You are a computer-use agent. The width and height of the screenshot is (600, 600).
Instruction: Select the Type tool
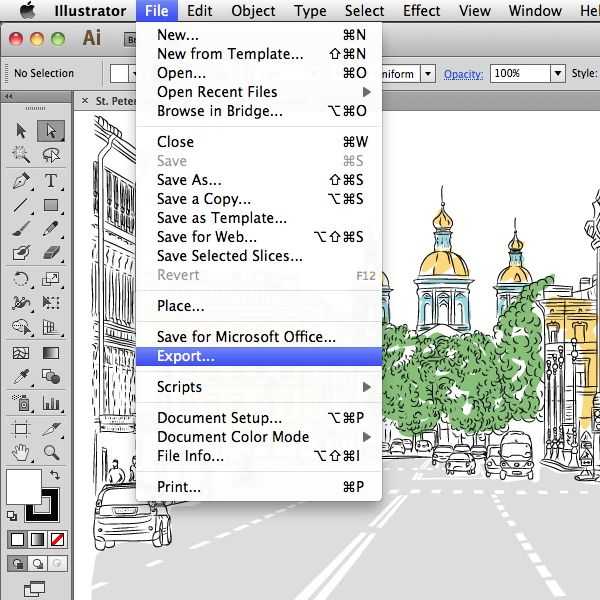[51, 180]
